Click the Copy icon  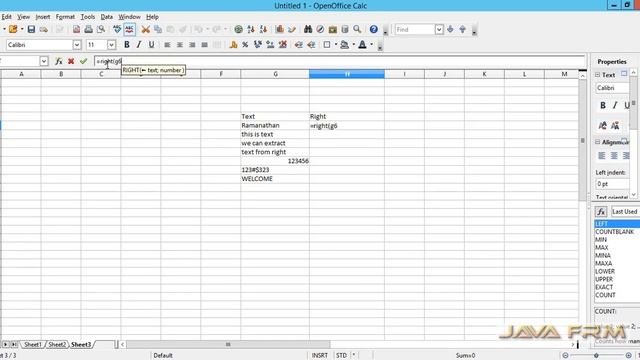pos(158,29)
